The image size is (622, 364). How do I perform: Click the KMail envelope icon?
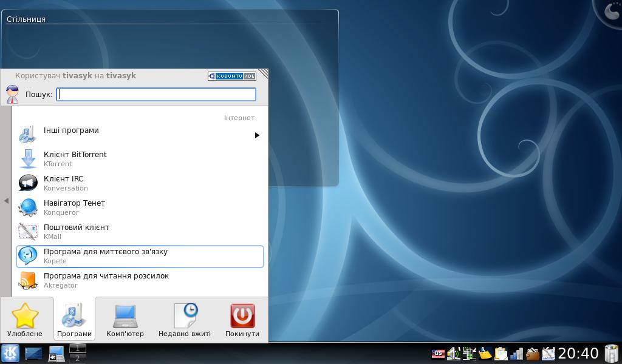[x=28, y=231]
